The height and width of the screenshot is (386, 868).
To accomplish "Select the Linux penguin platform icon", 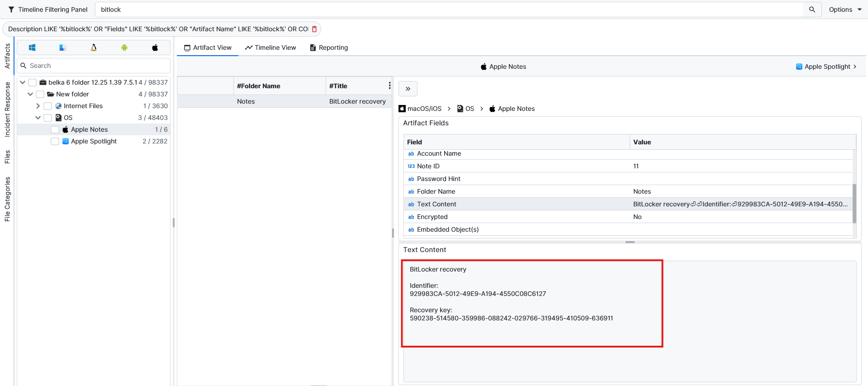I will (x=94, y=48).
